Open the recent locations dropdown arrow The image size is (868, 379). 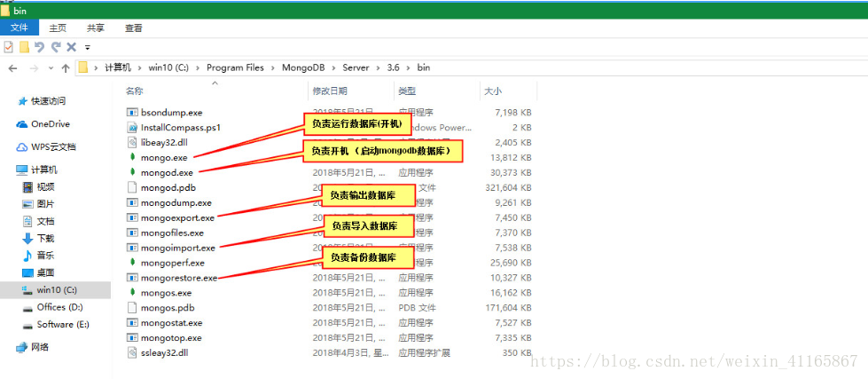pyautogui.click(x=51, y=68)
